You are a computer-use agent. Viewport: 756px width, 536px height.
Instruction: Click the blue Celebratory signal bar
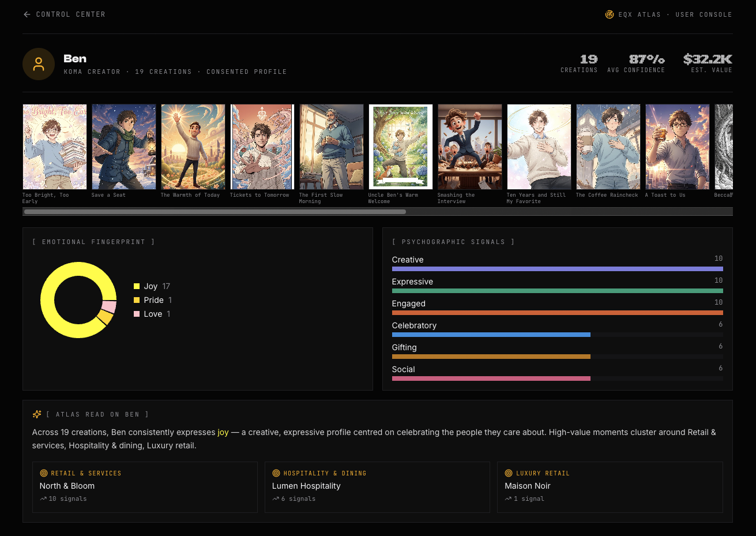tap(491, 335)
